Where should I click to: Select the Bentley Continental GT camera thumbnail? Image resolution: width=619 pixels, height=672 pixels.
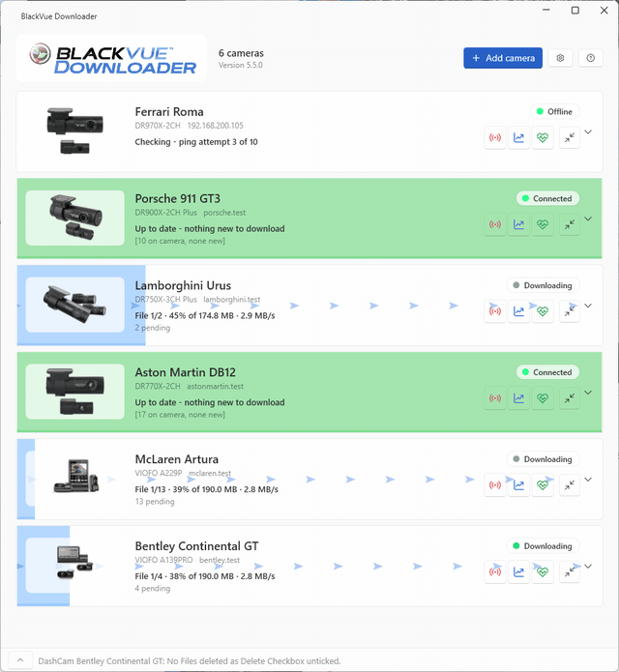pos(75,566)
